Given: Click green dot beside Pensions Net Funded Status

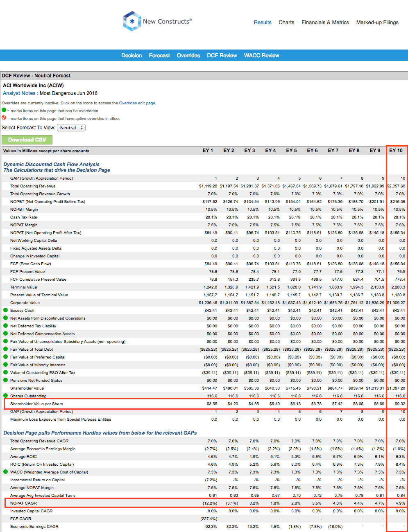Looking at the screenshot, I should [6, 380].
